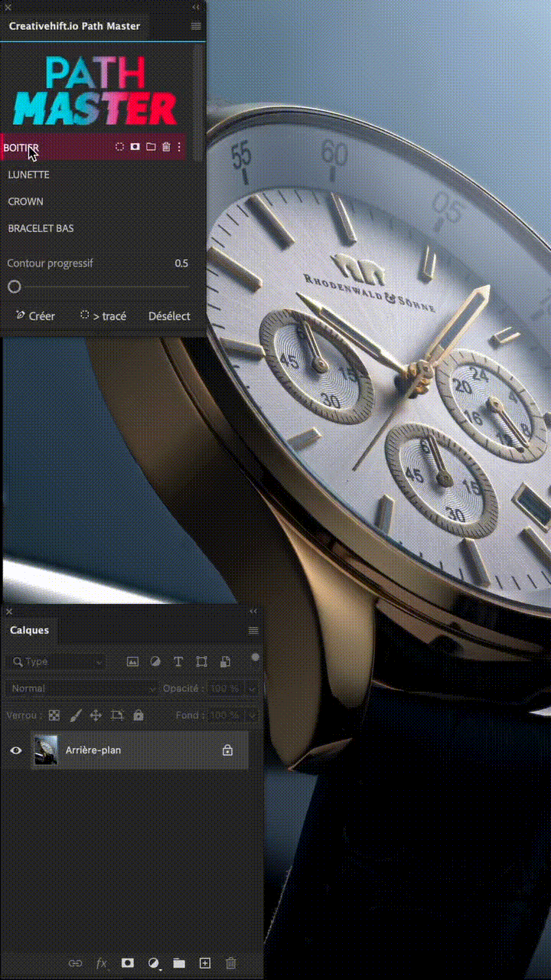Image resolution: width=551 pixels, height=980 pixels.
Task: Click the Fond value field
Action: [225, 715]
